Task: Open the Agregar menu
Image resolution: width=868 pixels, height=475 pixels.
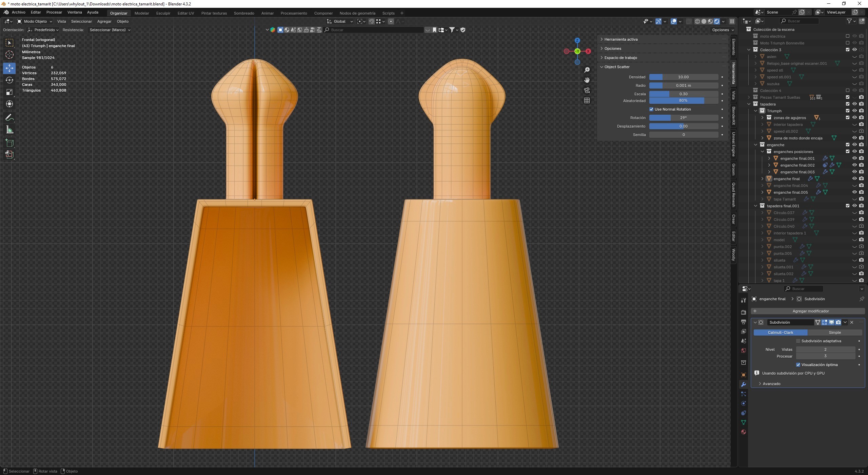Action: click(104, 21)
